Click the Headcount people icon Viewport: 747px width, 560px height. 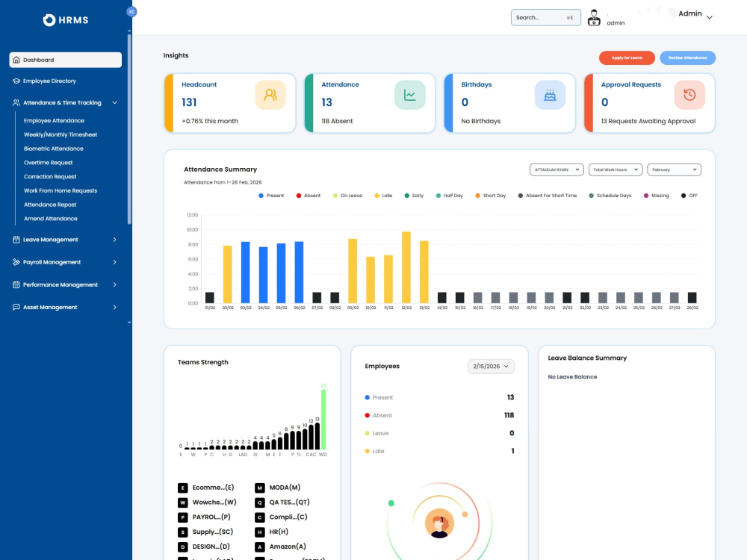(x=270, y=95)
